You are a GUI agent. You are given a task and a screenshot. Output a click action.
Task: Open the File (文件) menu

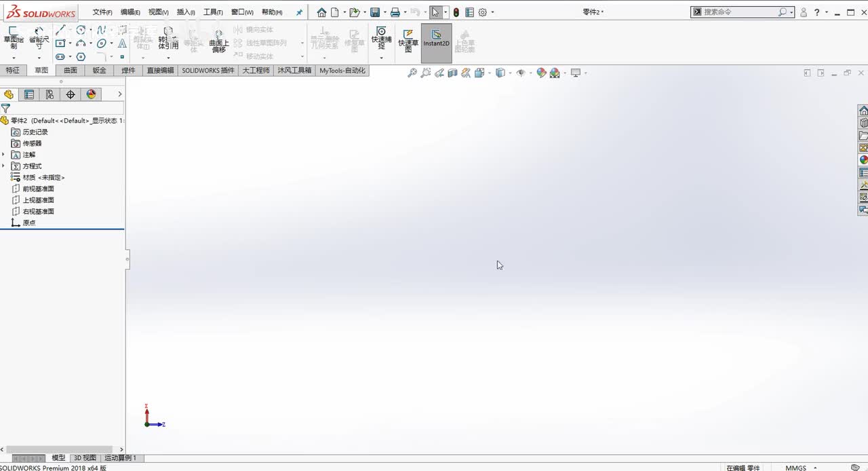click(x=102, y=12)
